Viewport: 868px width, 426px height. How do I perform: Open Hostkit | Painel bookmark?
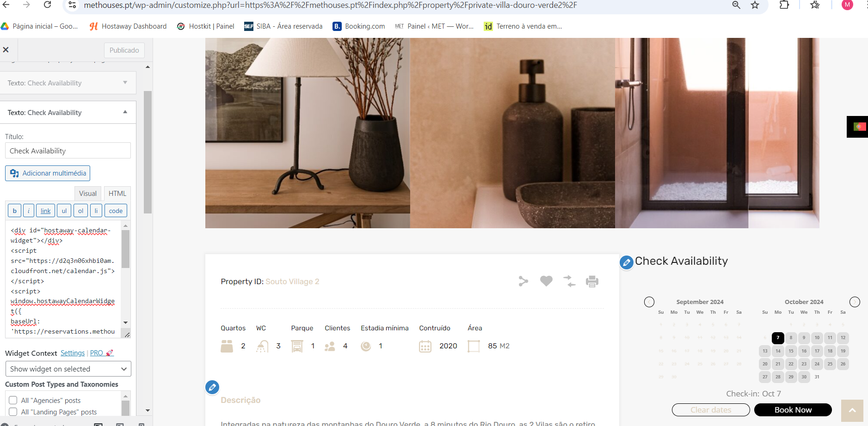click(x=206, y=26)
